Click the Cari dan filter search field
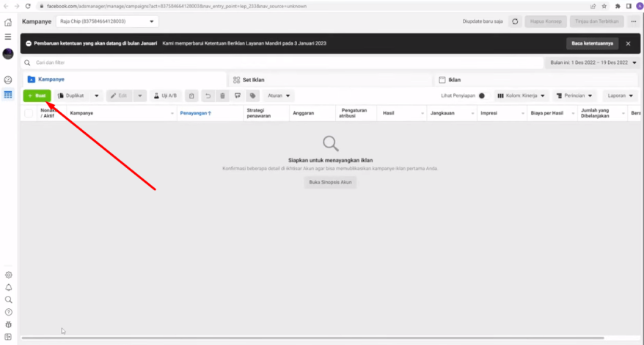Image resolution: width=644 pixels, height=345 pixels. [282, 63]
